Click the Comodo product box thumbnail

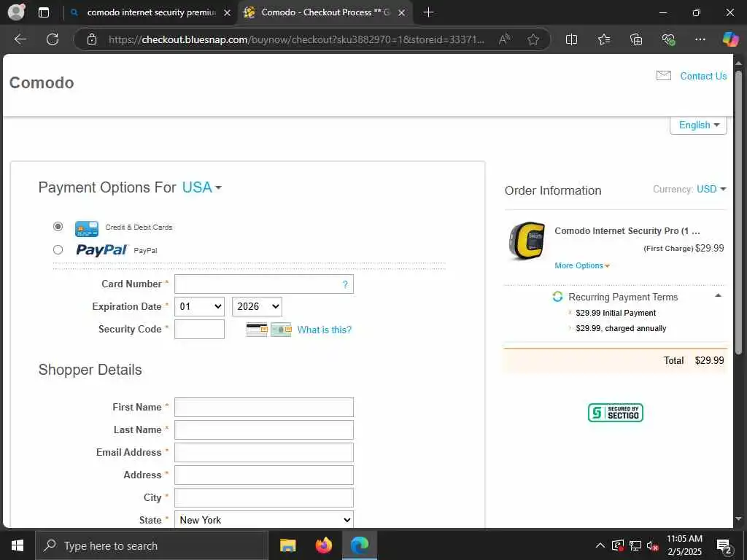point(527,241)
